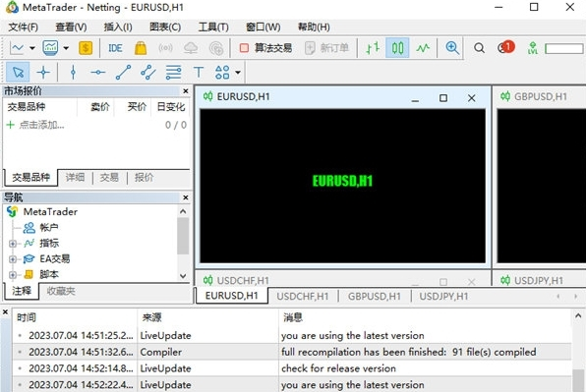The width and height of the screenshot is (586, 392).
Task: Expand the 指标 indicators tree node
Action: pos(13,244)
